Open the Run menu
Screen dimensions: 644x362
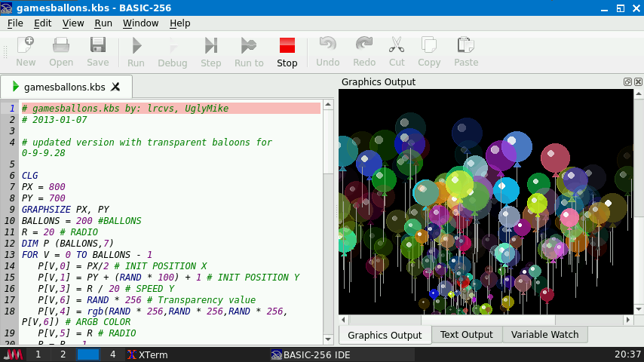(x=103, y=23)
